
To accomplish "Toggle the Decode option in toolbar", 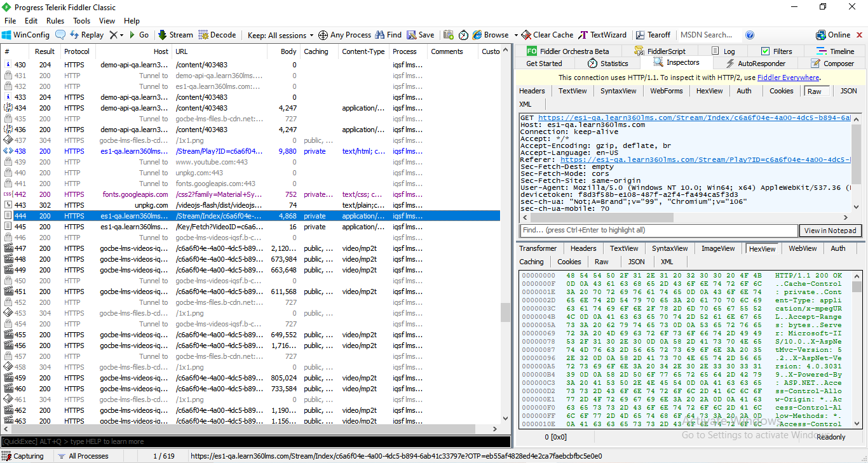I will click(217, 35).
